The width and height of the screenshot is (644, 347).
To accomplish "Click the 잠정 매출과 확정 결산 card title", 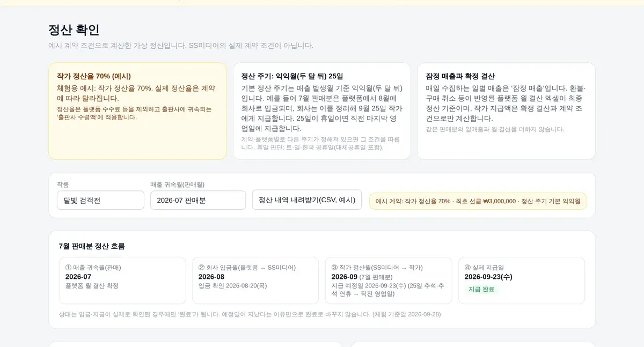I will 460,76.
